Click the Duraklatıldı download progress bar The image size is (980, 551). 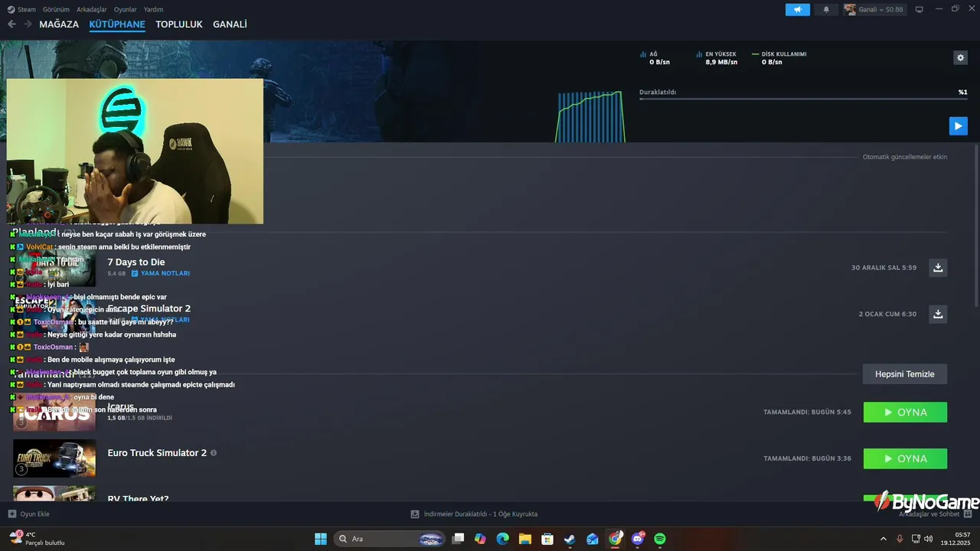point(803,99)
